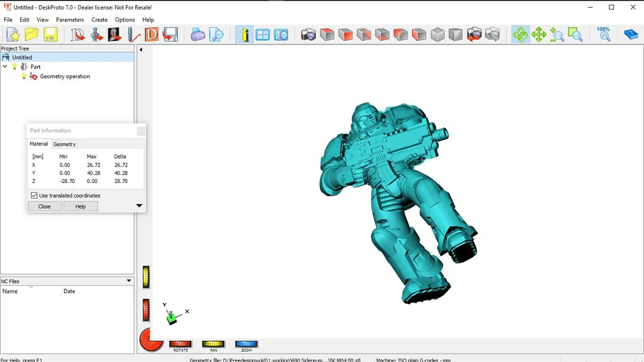This screenshot has width=644, height=362.
Task: Collapse the Part tree node
Action: pos(5,67)
